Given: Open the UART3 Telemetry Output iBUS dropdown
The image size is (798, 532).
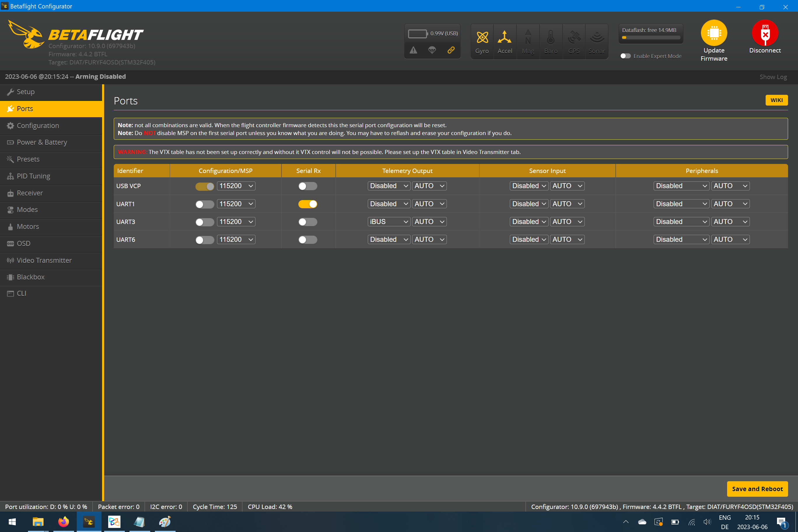Looking at the screenshot, I should [x=388, y=221].
